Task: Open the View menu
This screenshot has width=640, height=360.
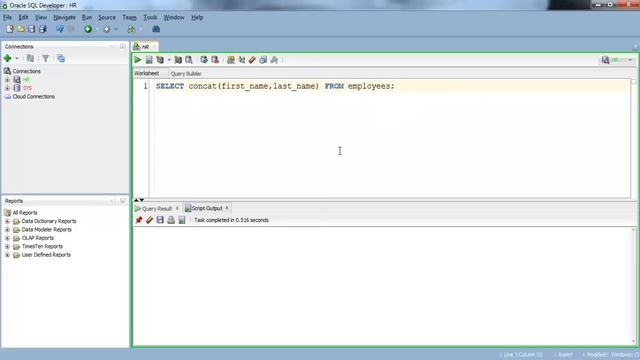Action: click(41, 18)
